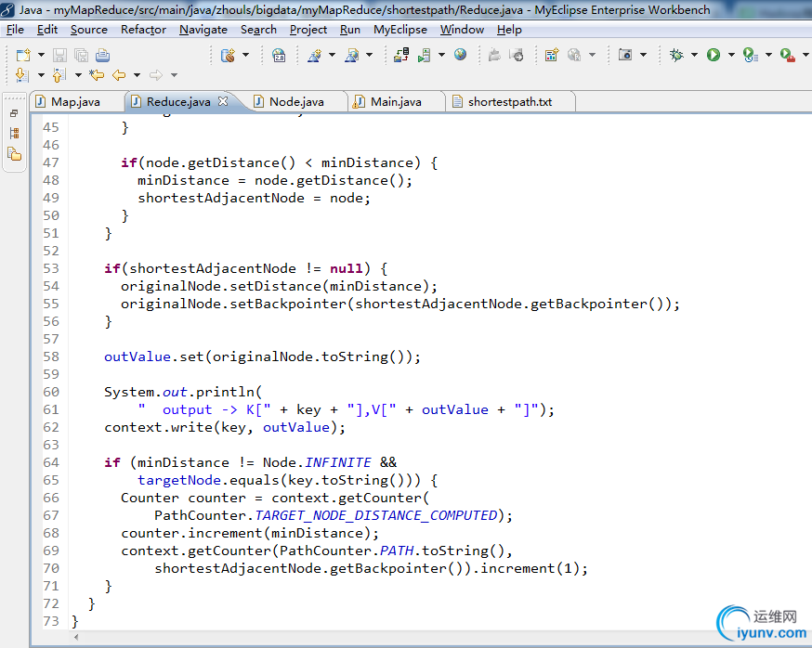812x648 pixels.
Task: Click the deploy server application icon
Action: tap(401, 55)
